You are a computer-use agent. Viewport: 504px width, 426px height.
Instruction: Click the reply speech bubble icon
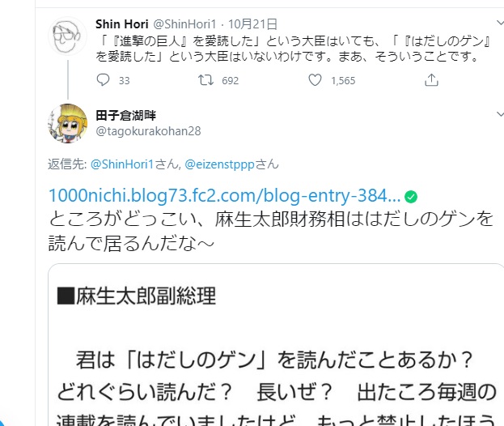pos(103,80)
